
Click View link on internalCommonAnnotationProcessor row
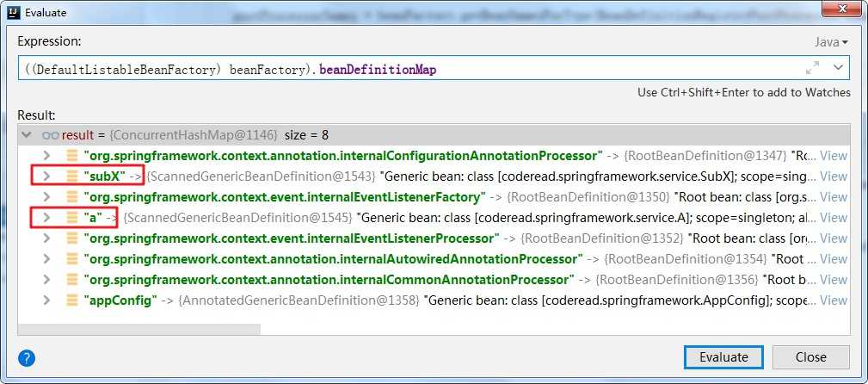click(834, 280)
